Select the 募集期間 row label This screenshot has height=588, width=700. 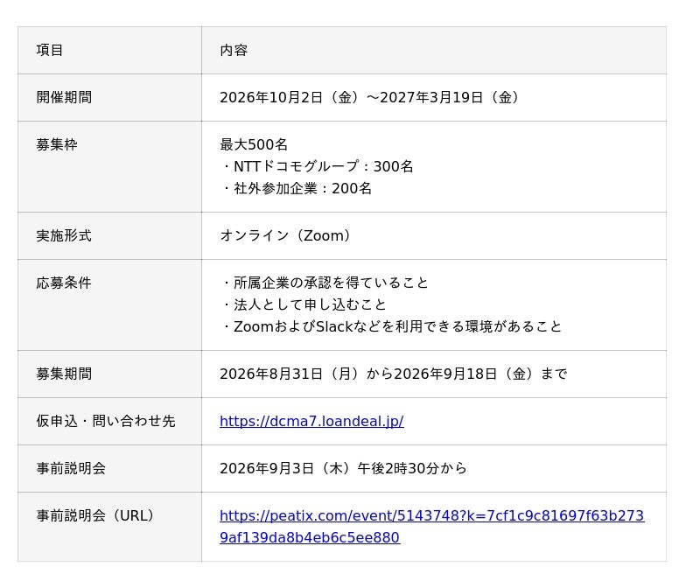[x=64, y=374]
